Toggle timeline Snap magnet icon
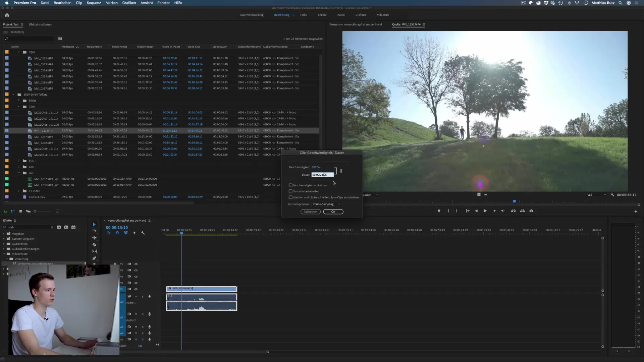This screenshot has width=644, height=362. 117,233
